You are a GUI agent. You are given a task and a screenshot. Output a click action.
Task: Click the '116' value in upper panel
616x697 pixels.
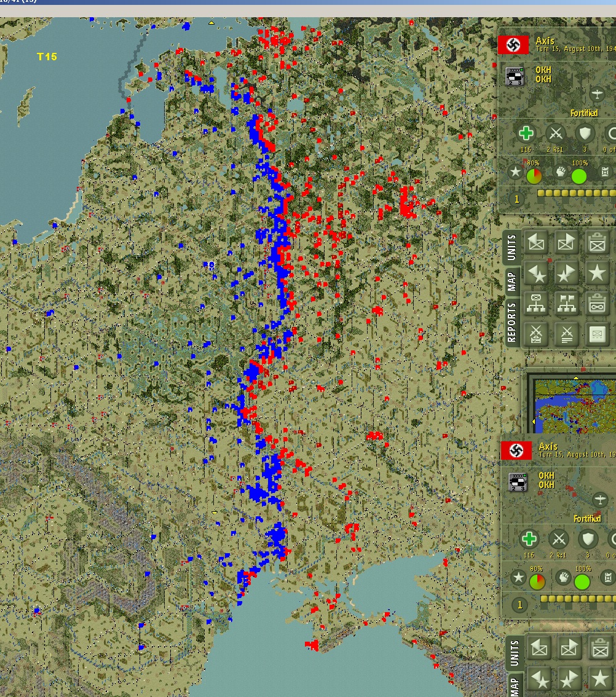coord(526,150)
